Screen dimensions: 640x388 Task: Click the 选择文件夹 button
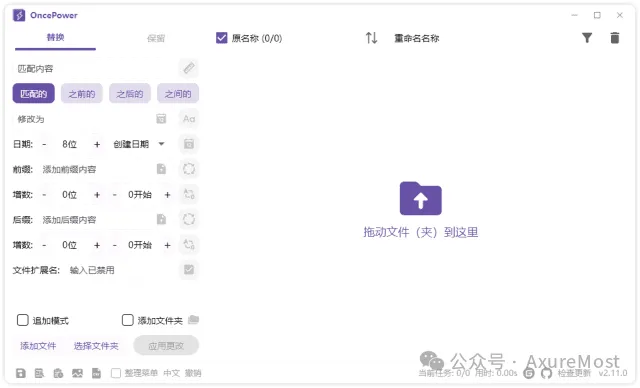pos(96,346)
